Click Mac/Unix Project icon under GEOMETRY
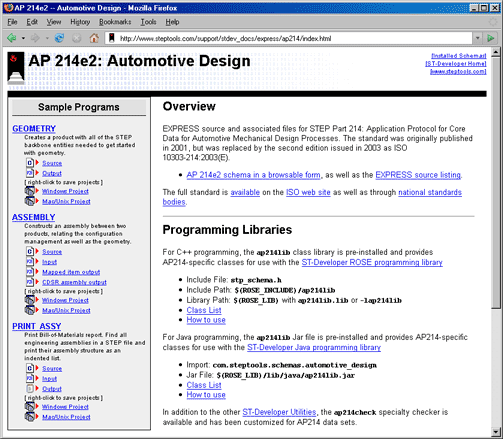 (30, 201)
